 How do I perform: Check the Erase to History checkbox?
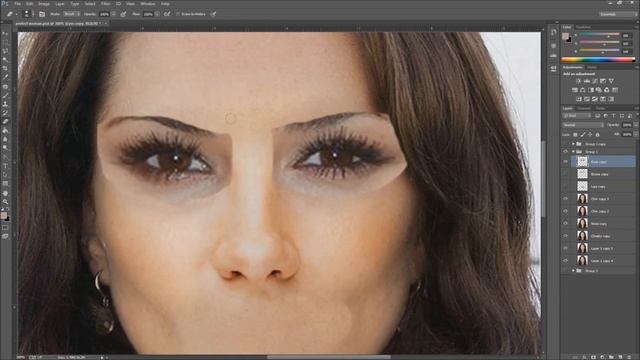178,14
